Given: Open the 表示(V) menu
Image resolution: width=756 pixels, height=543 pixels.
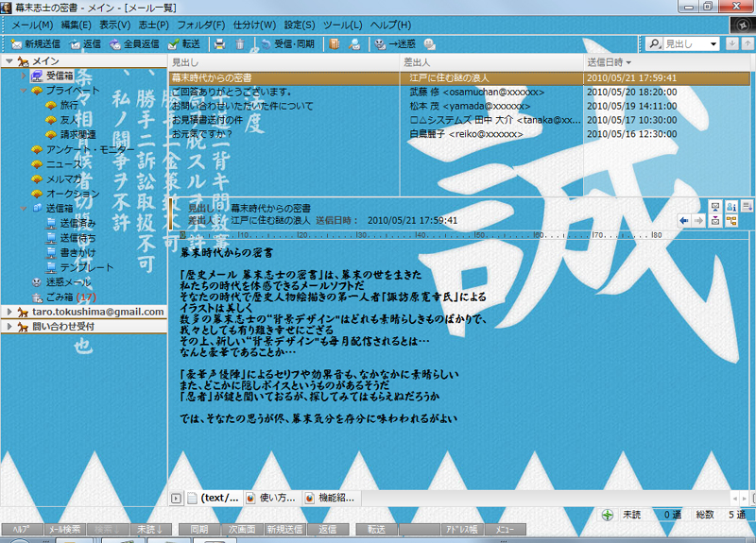Looking at the screenshot, I should [x=114, y=25].
